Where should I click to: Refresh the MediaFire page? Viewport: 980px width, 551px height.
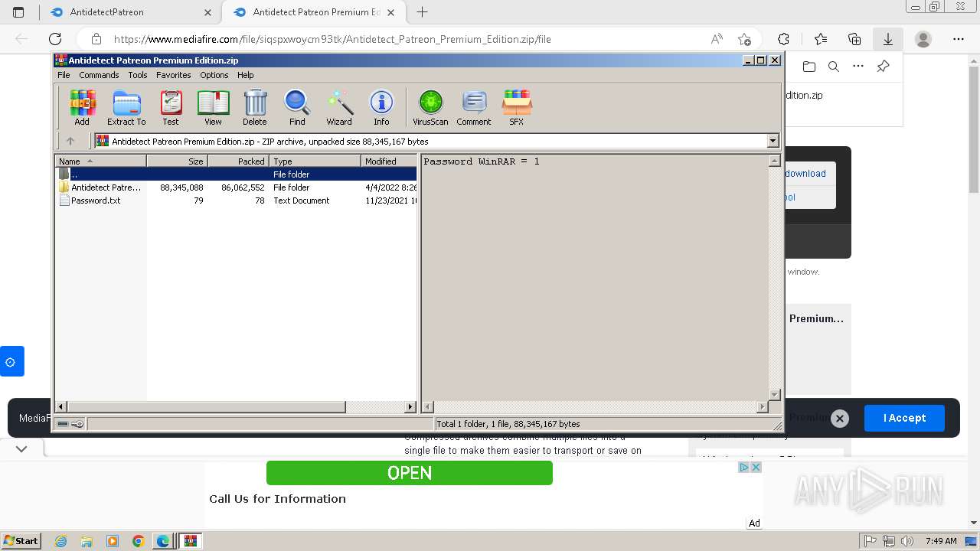[x=55, y=39]
